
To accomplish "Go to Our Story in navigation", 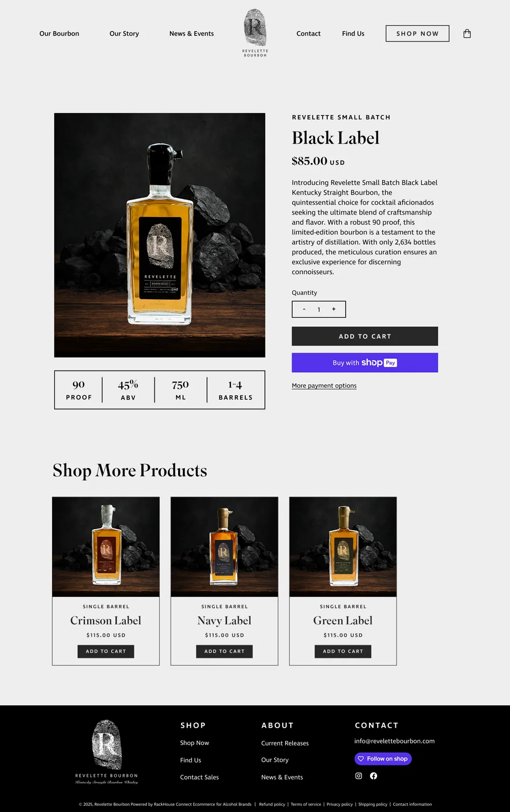I will pyautogui.click(x=124, y=33).
